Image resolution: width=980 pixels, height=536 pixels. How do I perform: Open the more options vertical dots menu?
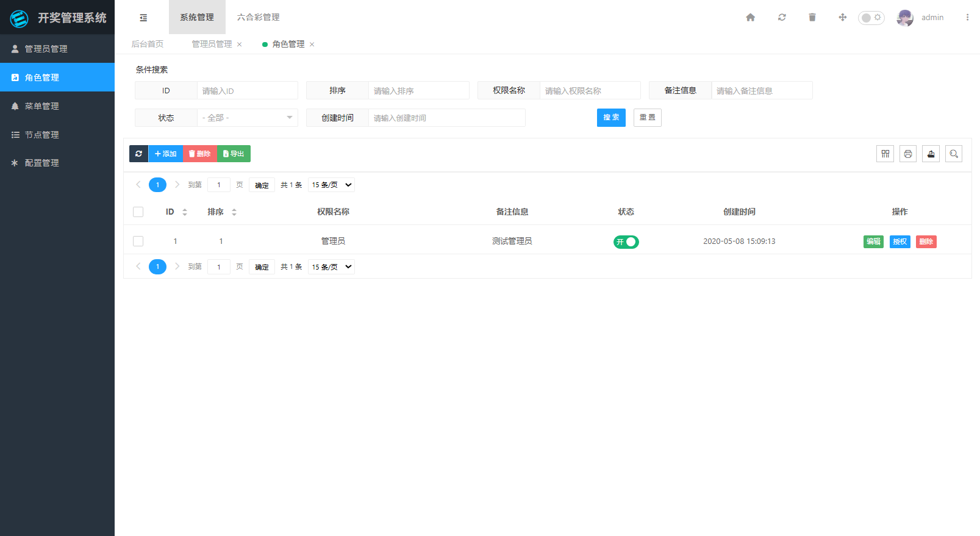pos(967,17)
